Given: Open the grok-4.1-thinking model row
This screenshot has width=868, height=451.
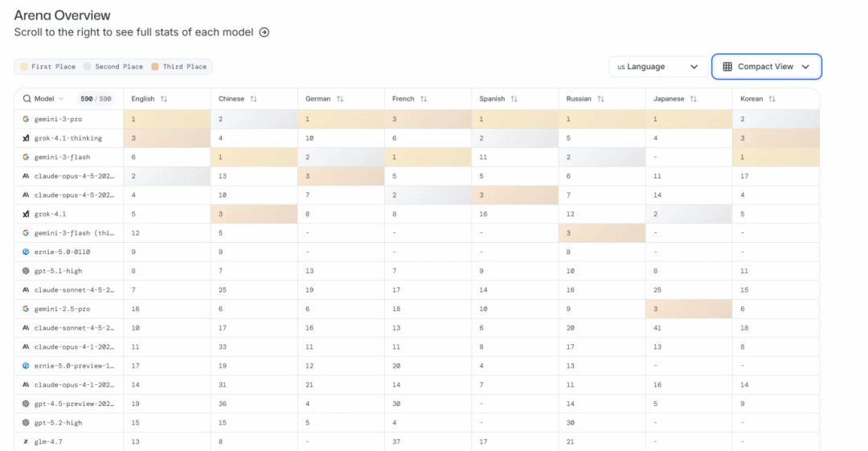Looking at the screenshot, I should click(68, 138).
